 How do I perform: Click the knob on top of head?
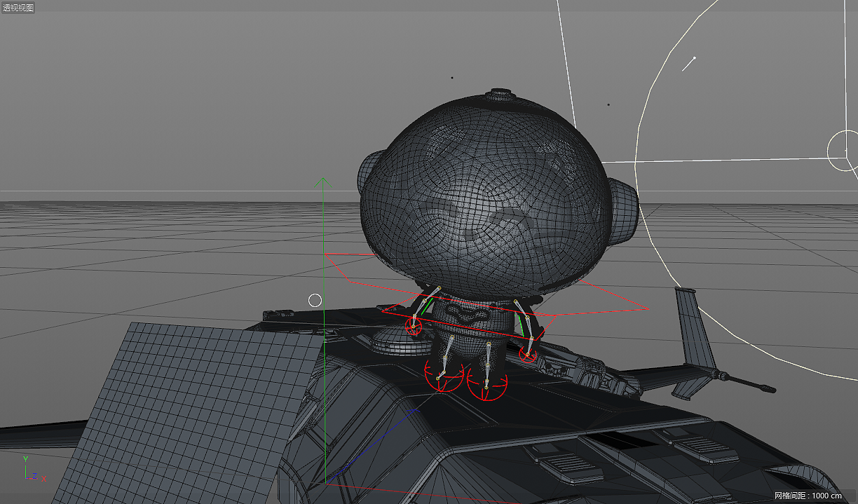click(x=499, y=95)
